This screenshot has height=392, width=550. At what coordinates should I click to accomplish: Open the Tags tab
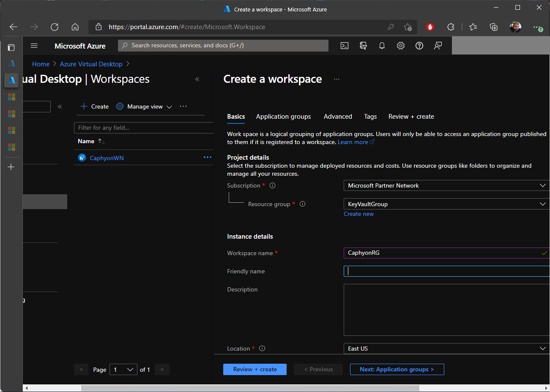[370, 117]
